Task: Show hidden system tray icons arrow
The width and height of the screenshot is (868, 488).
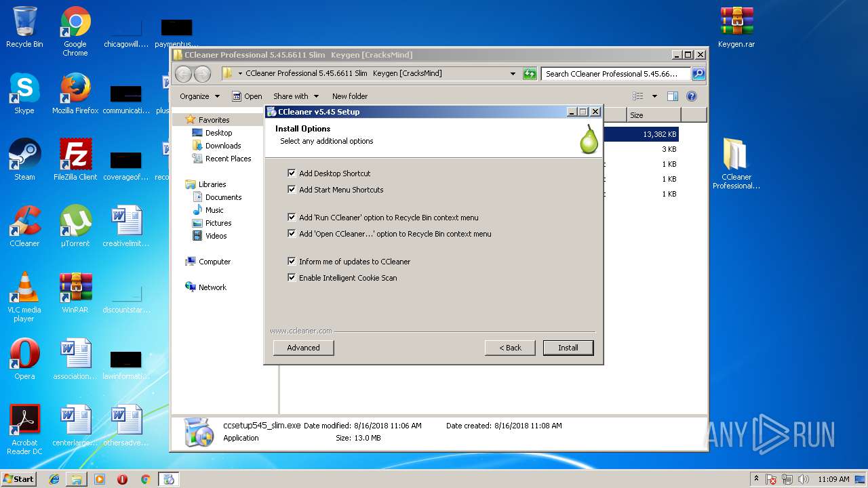Action: [x=756, y=479]
